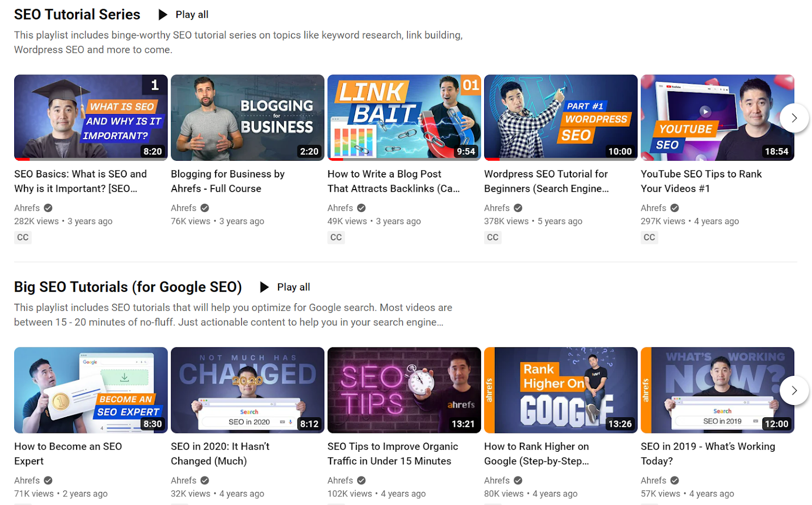Open neon SEO Tips thumbnail
This screenshot has width=812, height=505.
[404, 390]
